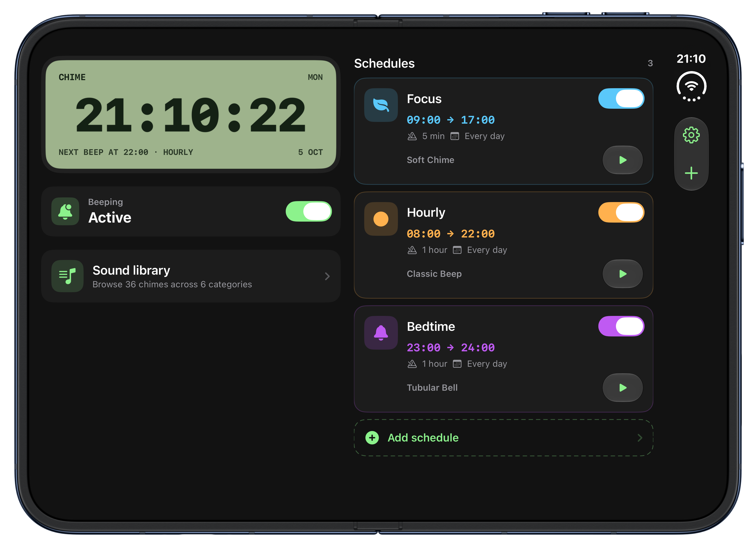Tap the Schedules heading
756x549 pixels.
click(384, 63)
